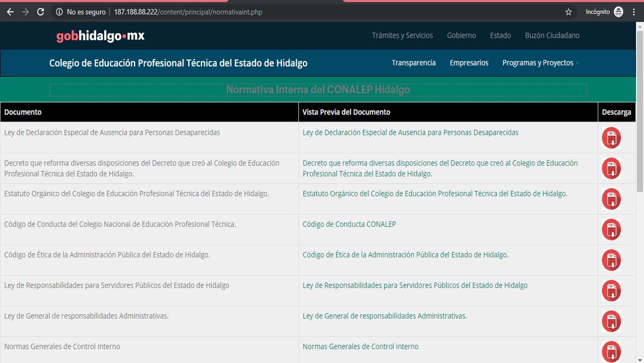
Task: Download PDF for Ley de Declaración Especial de Ausencia
Action: pos(611,138)
